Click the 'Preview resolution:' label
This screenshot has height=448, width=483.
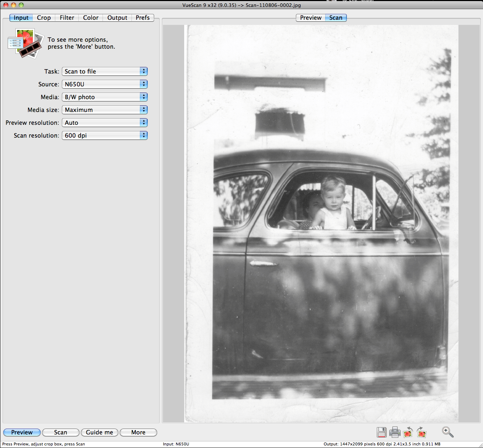point(32,123)
